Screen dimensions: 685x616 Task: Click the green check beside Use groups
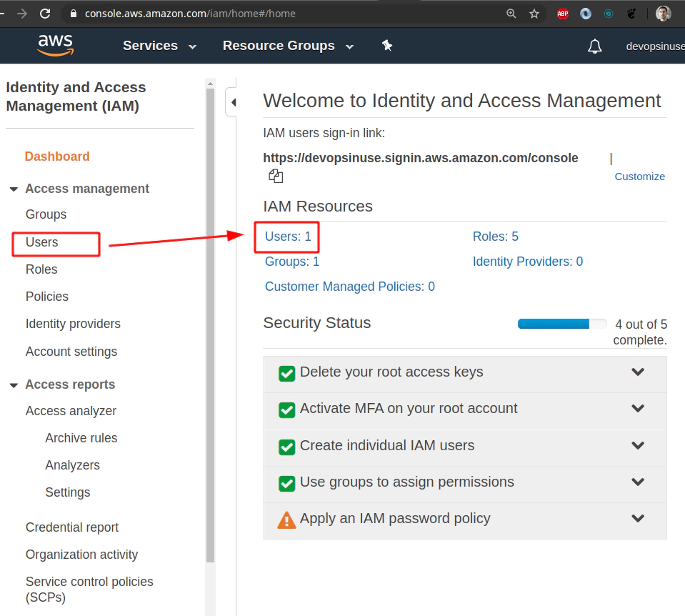286,483
